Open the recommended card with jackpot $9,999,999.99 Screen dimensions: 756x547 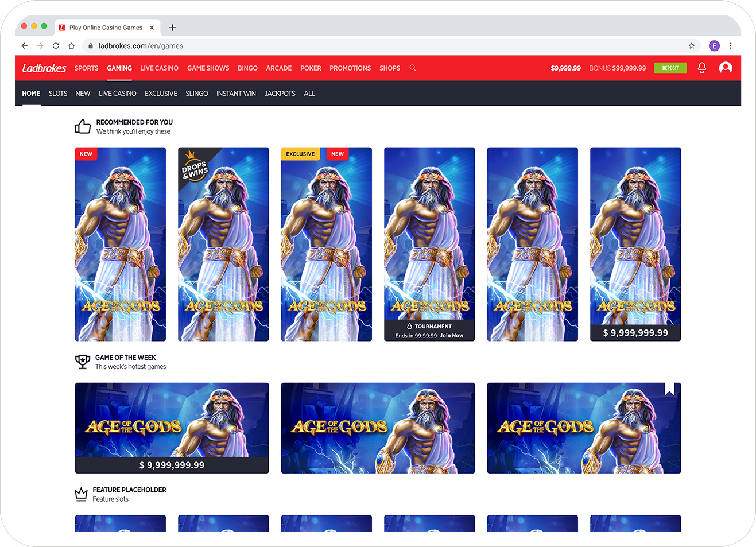pos(635,245)
